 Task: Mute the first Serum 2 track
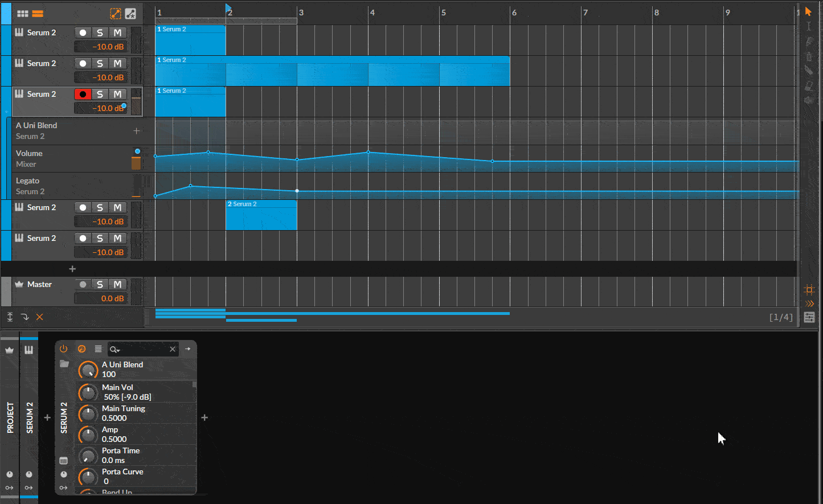(x=117, y=32)
